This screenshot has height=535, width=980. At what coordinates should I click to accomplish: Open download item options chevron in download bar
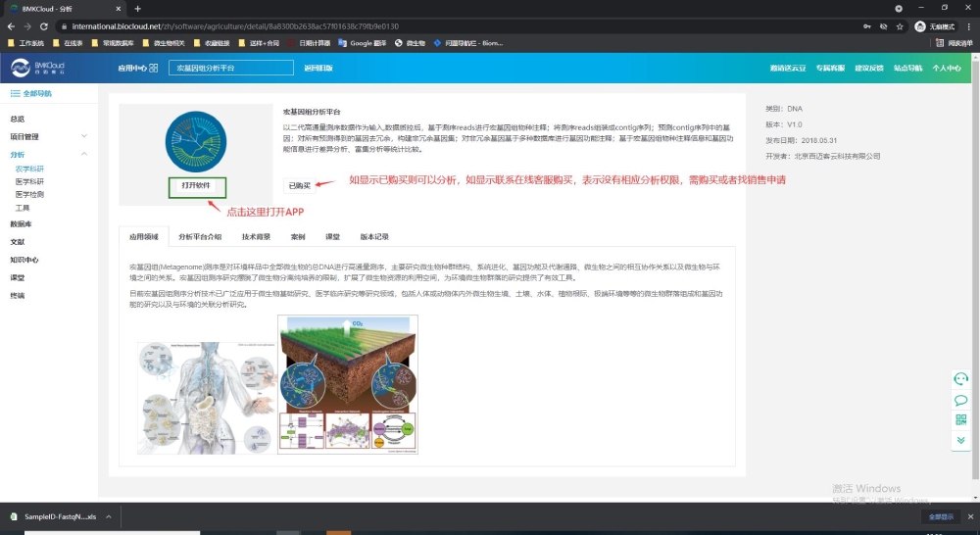[x=107, y=516]
